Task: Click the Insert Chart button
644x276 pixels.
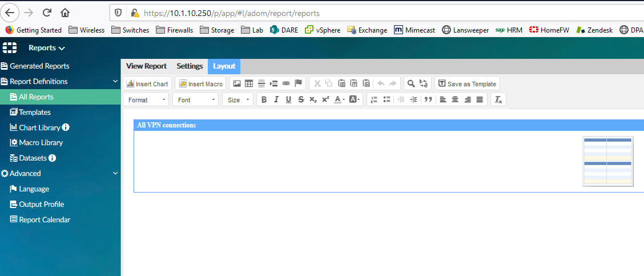Action: [147, 83]
